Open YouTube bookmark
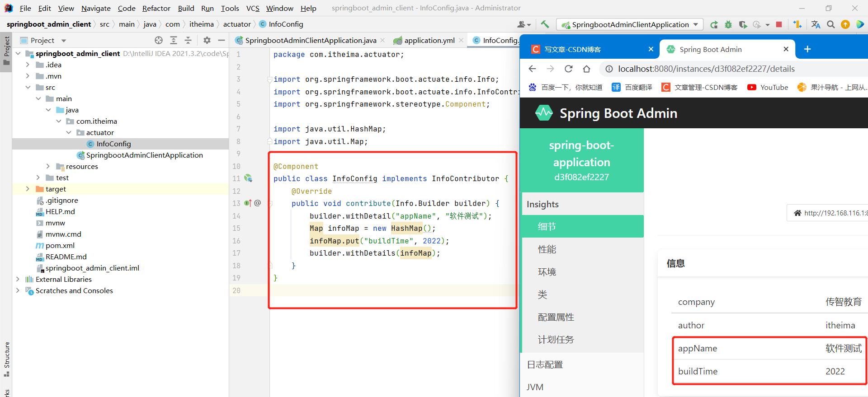Screen dimensions: 868x397 [x=768, y=87]
